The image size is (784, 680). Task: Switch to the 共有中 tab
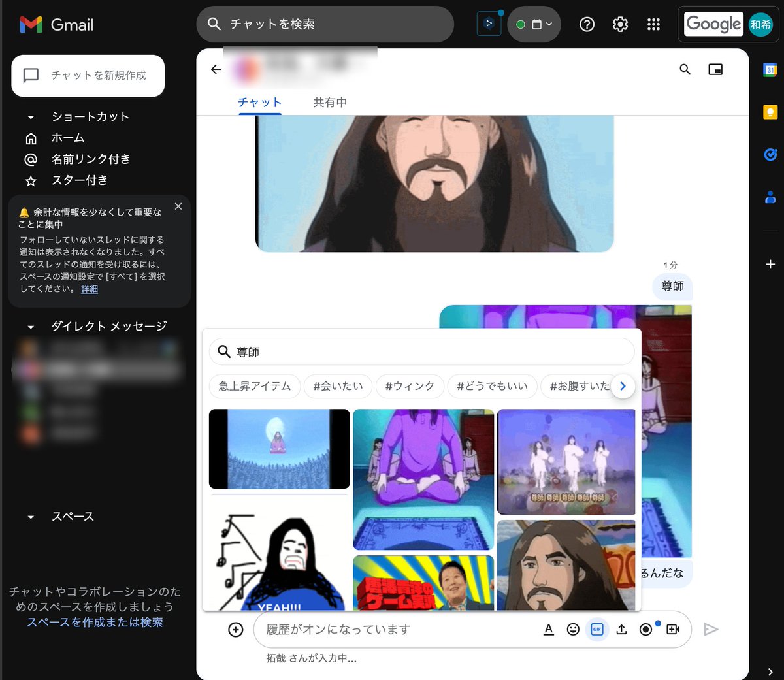pyautogui.click(x=330, y=103)
